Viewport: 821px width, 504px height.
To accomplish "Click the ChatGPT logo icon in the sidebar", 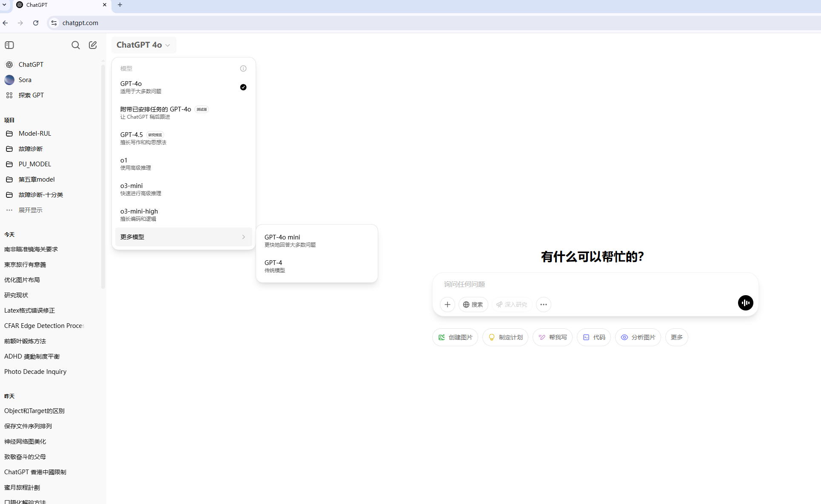I will (9, 65).
